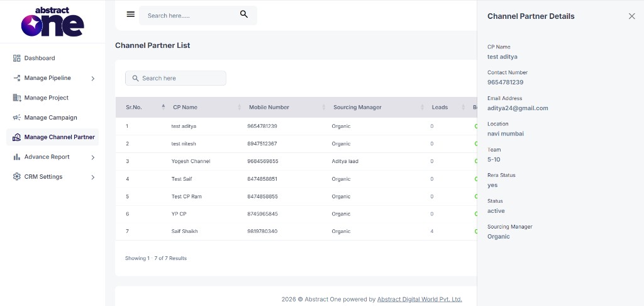Click leads count 4 for Saif Shaikh
Image resolution: width=644 pixels, height=306 pixels.
431,231
